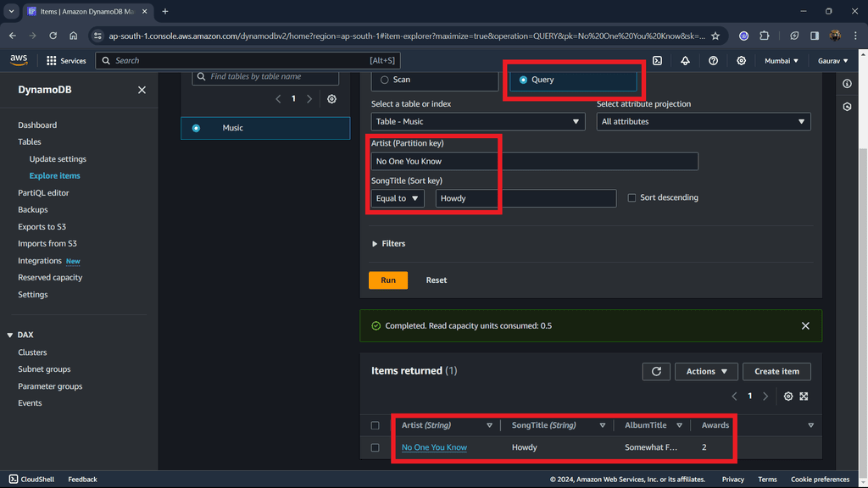Open items table preferences gear
Viewport: 868px width, 488px height.
(788, 396)
